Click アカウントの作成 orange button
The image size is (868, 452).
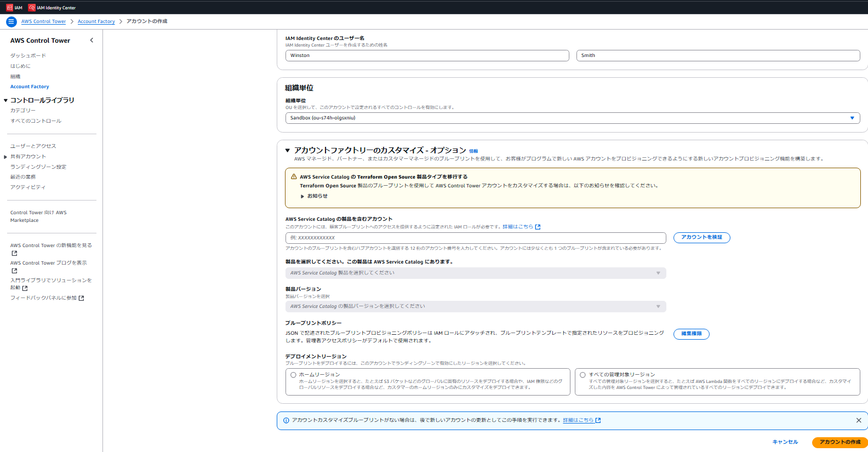click(x=840, y=442)
